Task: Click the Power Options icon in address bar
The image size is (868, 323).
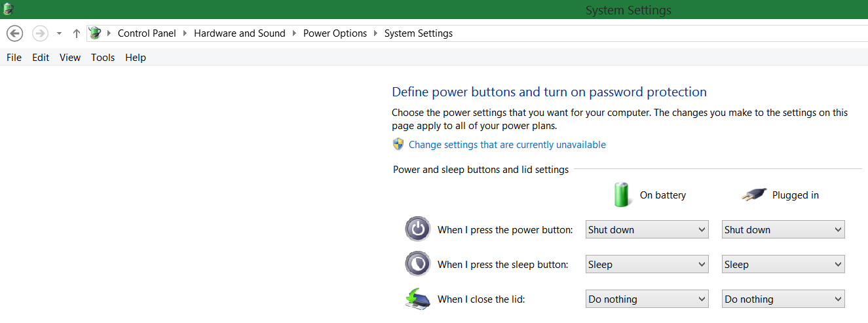Action: [96, 33]
